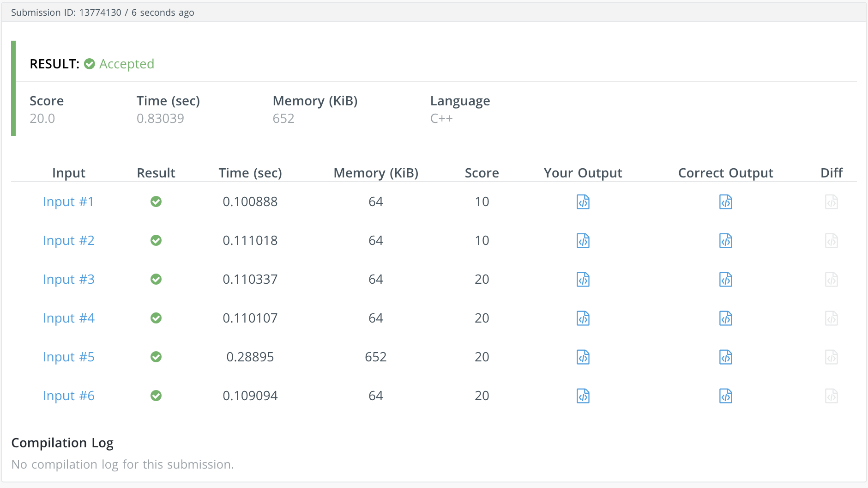The height and width of the screenshot is (488, 868).
Task: Click the Correct Output for Input #2
Action: 725,241
